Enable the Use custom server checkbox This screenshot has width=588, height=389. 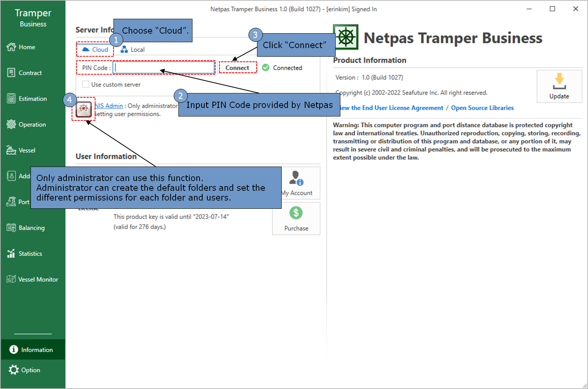point(86,84)
